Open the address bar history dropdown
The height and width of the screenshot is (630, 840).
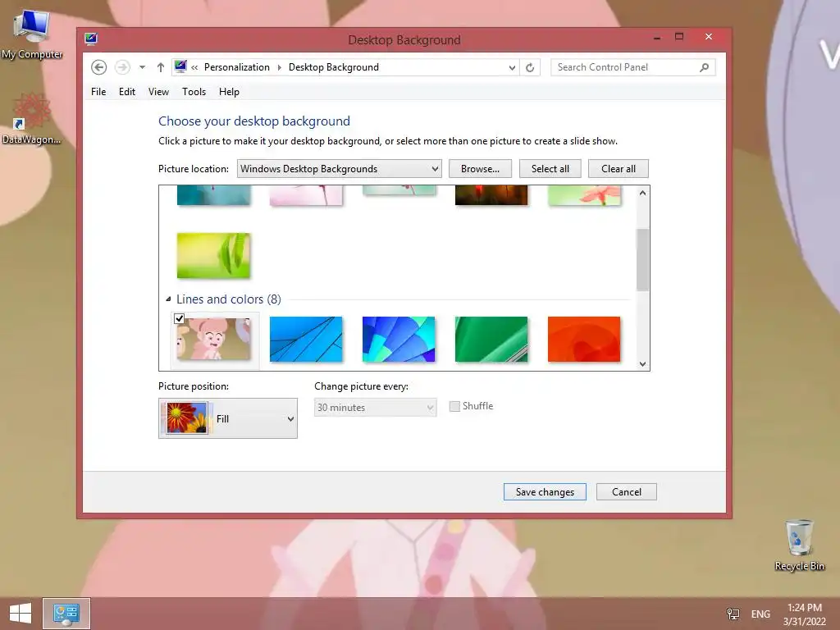coord(512,67)
